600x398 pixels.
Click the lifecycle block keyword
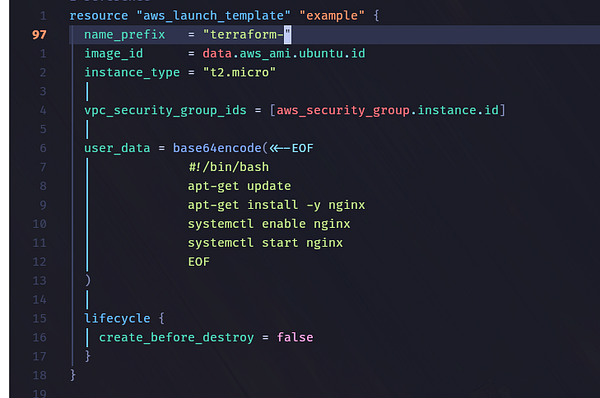pyautogui.click(x=117, y=319)
